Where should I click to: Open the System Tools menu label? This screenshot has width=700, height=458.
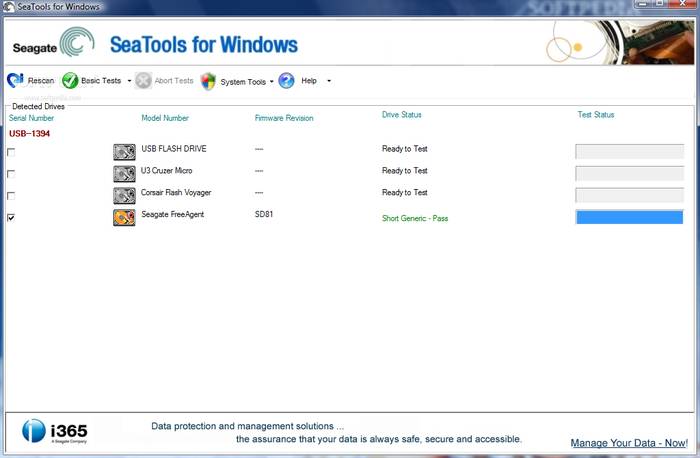243,82
